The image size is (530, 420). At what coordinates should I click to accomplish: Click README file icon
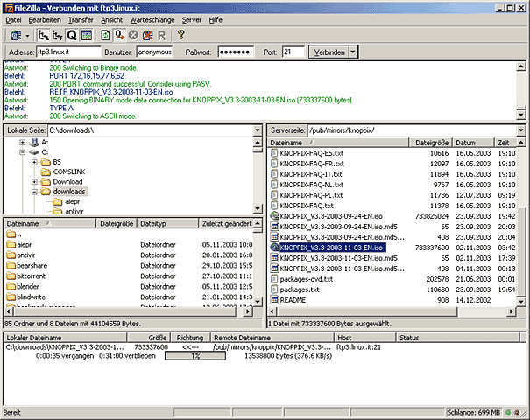pyautogui.click(x=274, y=300)
